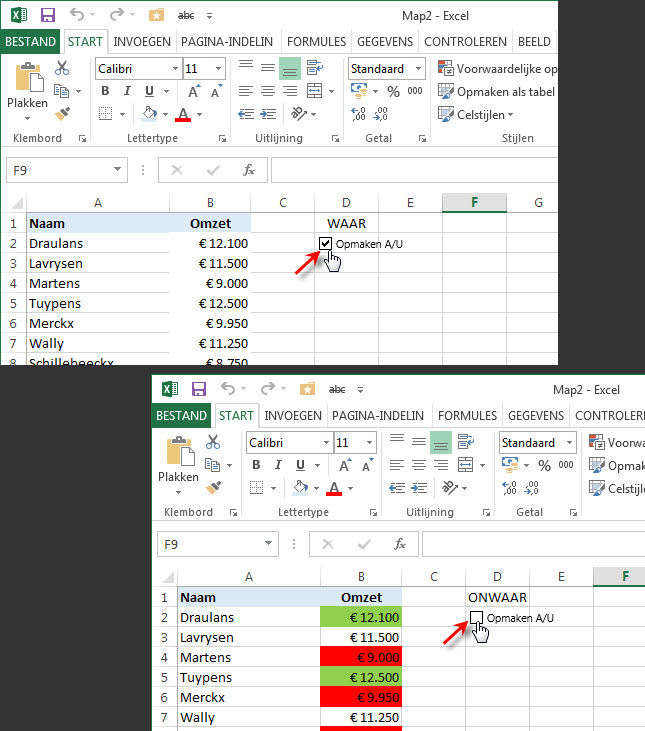
Task: Click Center align icon in top window
Action: [x=268, y=91]
